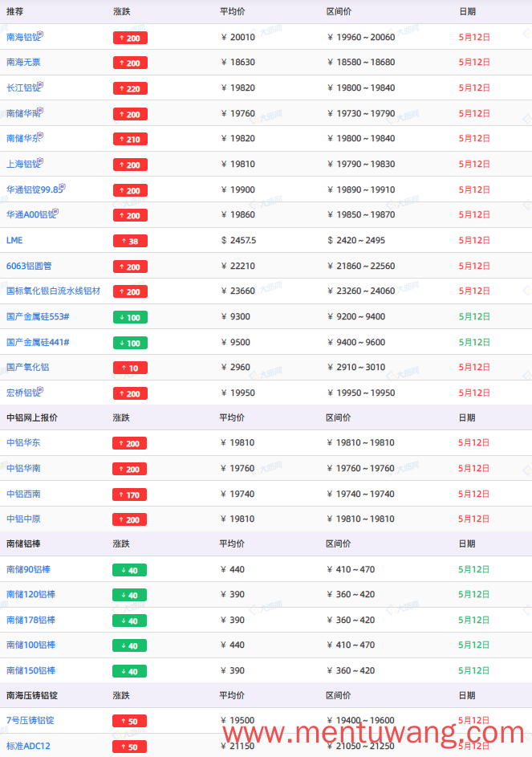Click the price range $ 2420～2495
532x757 pixels.
tap(356, 240)
